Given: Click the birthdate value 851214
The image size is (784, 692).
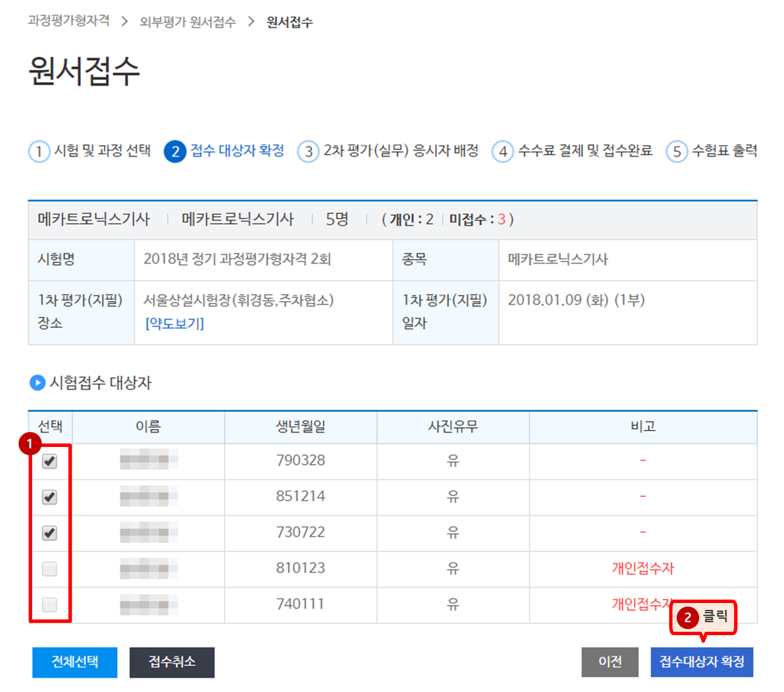Looking at the screenshot, I should pos(300,496).
